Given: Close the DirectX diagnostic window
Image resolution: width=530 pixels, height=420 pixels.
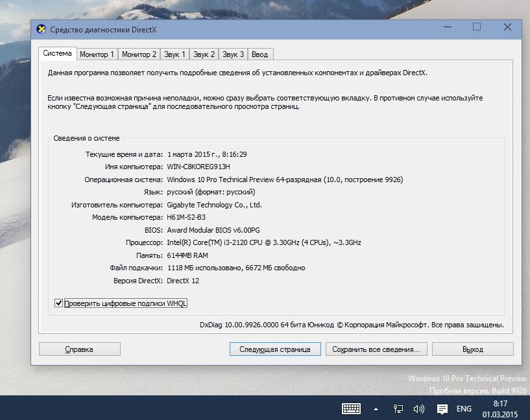Looking at the screenshot, I should 507,27.
